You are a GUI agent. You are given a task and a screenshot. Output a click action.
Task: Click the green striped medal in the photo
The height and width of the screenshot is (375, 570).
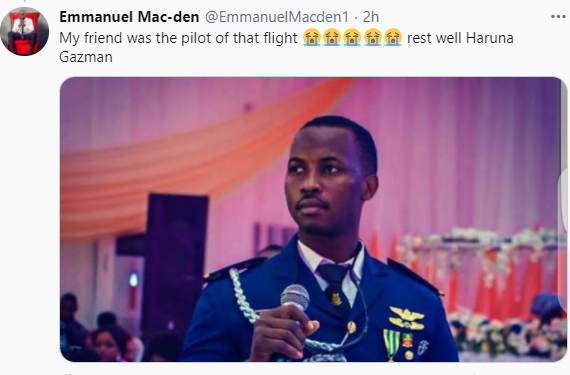tap(391, 344)
